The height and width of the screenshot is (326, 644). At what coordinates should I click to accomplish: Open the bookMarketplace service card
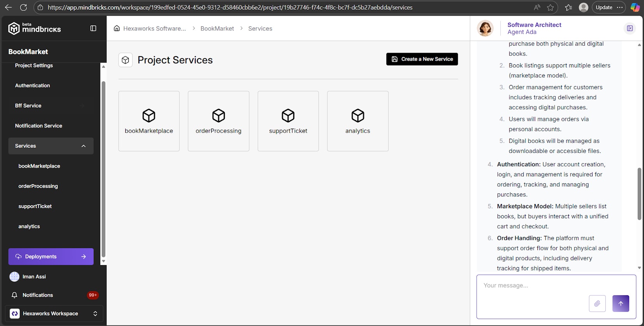tap(149, 121)
